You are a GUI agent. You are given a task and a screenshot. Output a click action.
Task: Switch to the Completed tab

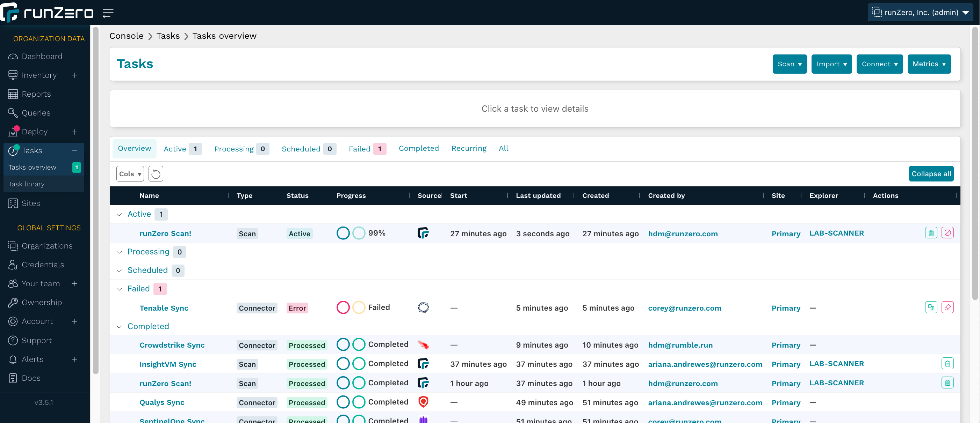click(418, 148)
